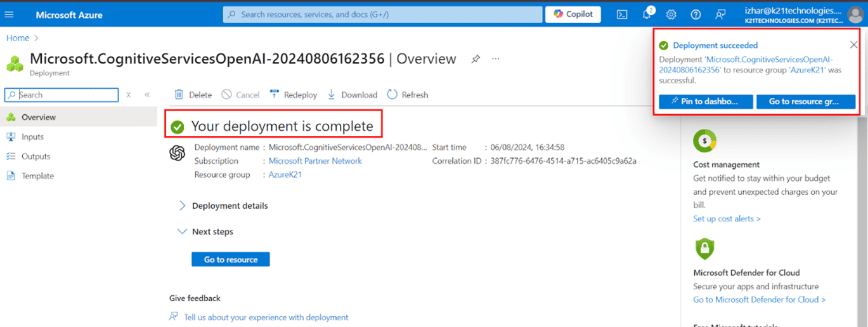Click Redeploy in the toolbar
Viewport: 868px width, 327px height.
coord(293,95)
